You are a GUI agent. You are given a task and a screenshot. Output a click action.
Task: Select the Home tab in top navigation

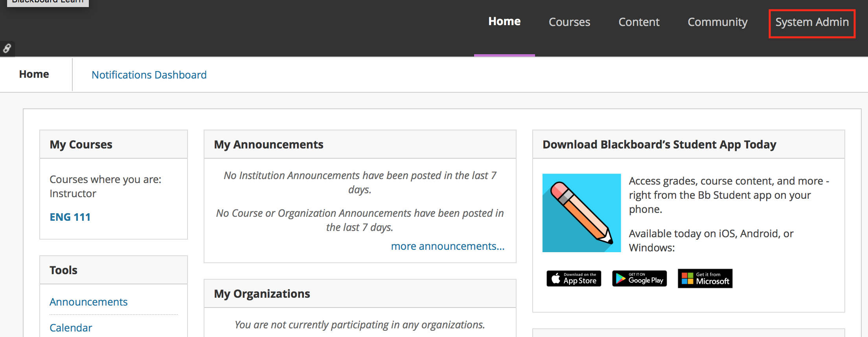[504, 22]
